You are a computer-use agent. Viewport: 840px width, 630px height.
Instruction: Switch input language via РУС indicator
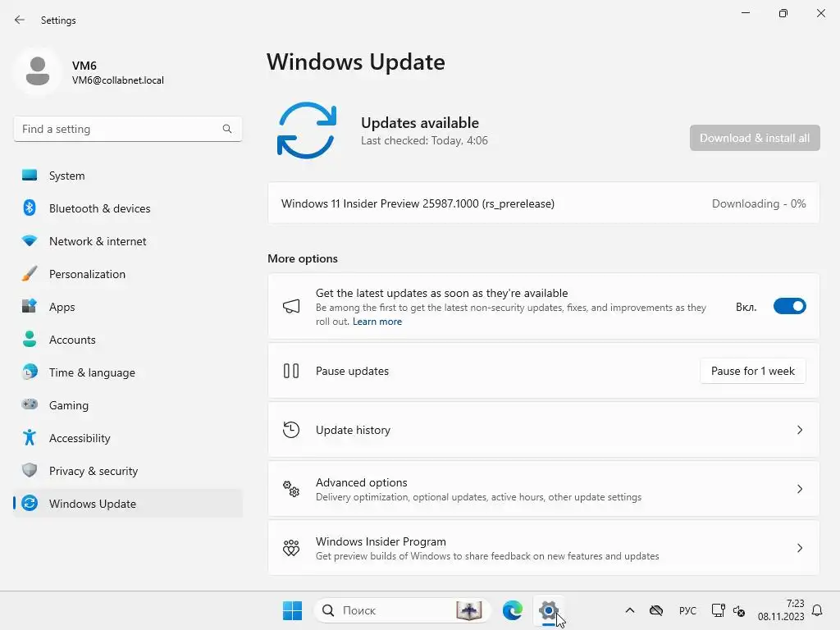687,610
